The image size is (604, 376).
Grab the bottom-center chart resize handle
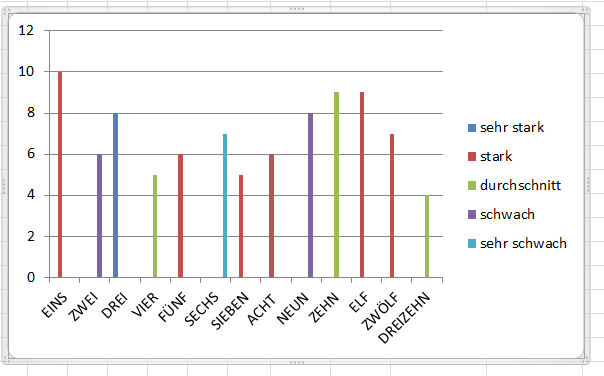pos(297,363)
